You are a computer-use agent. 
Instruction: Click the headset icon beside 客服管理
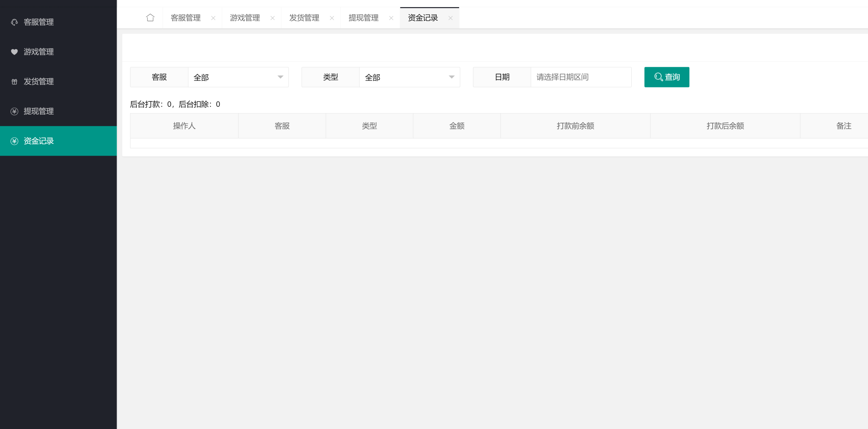pyautogui.click(x=14, y=22)
